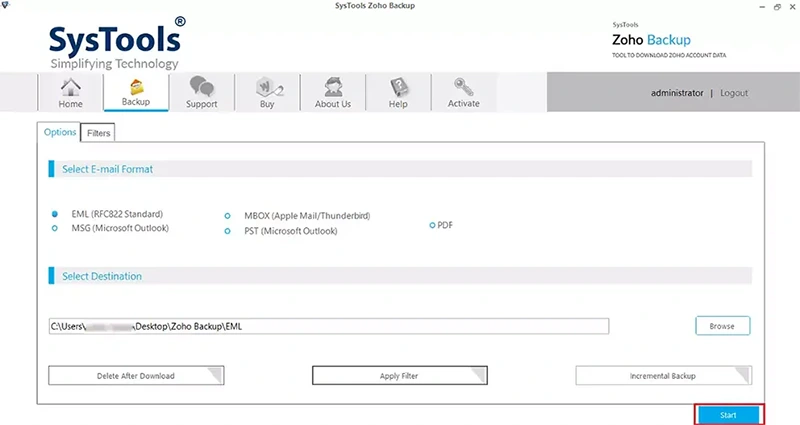This screenshot has height=425, width=800.
Task: Click the Browse button
Action: point(722,326)
